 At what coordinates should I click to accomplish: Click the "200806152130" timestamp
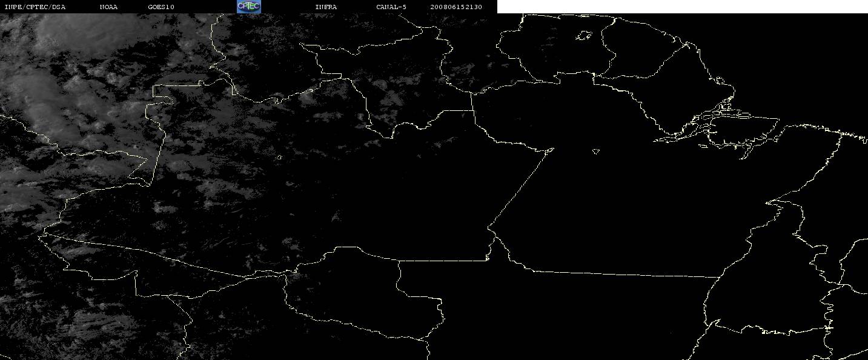[x=456, y=7]
